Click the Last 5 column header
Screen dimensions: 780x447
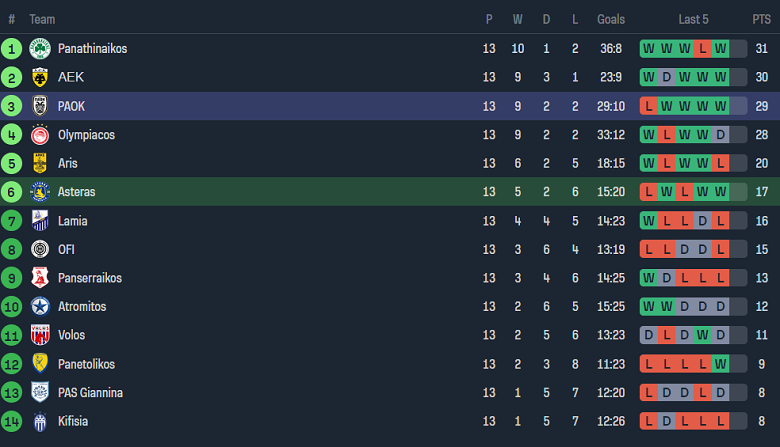pyautogui.click(x=695, y=19)
